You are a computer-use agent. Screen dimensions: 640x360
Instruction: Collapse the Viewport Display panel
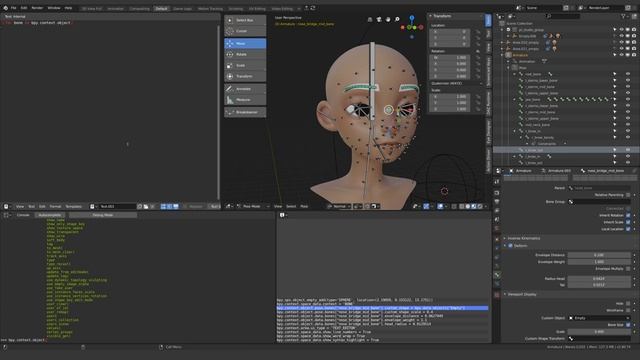(x=505, y=294)
